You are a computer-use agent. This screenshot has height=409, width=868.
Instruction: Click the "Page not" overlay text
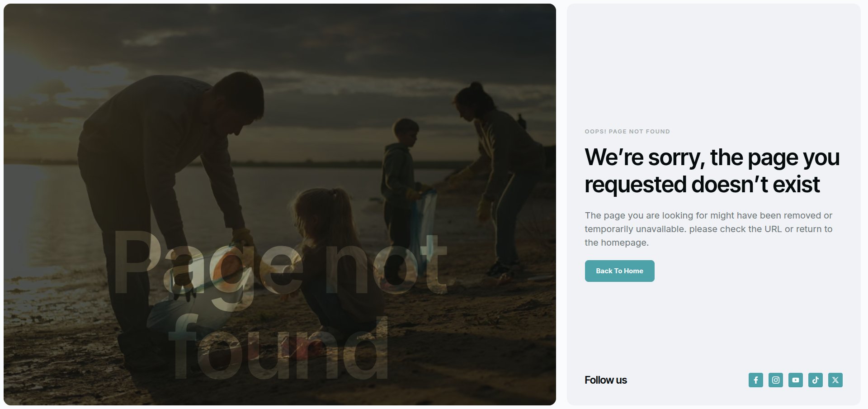point(280,262)
